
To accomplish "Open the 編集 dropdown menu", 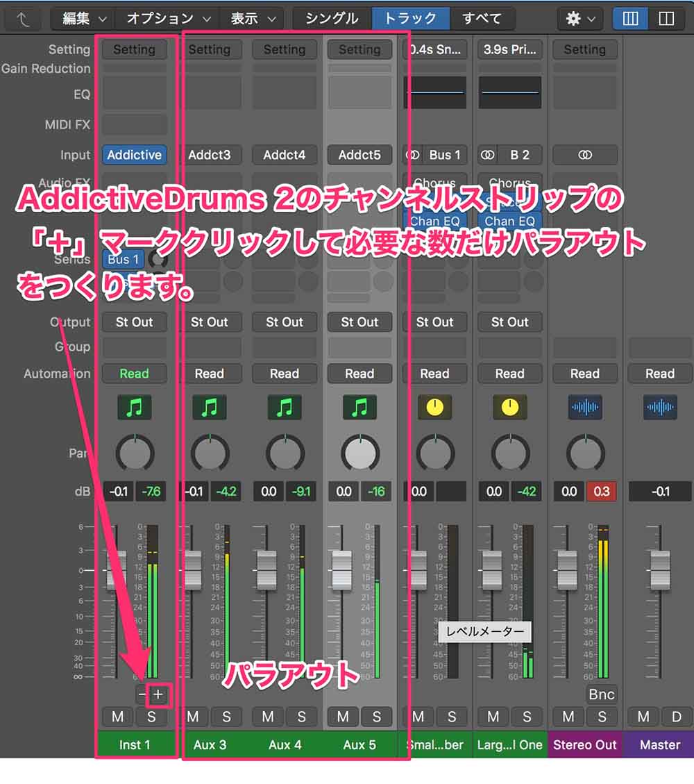I will pos(83,19).
